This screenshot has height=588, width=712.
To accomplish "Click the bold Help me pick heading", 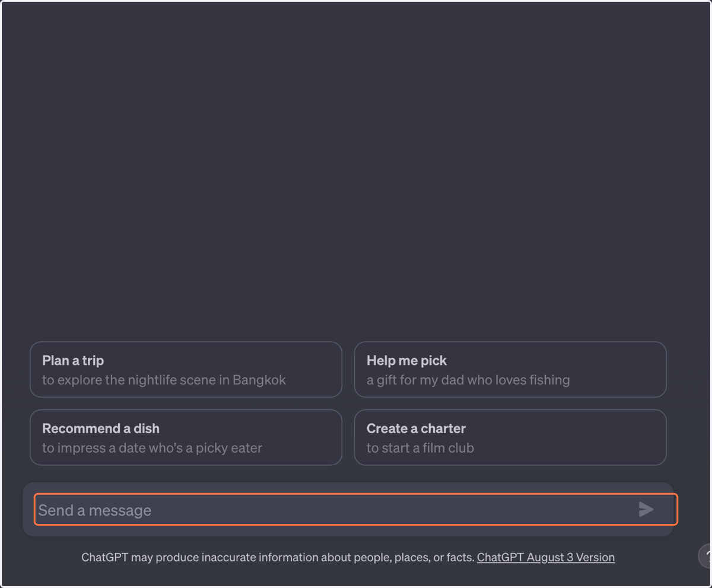I will (406, 361).
